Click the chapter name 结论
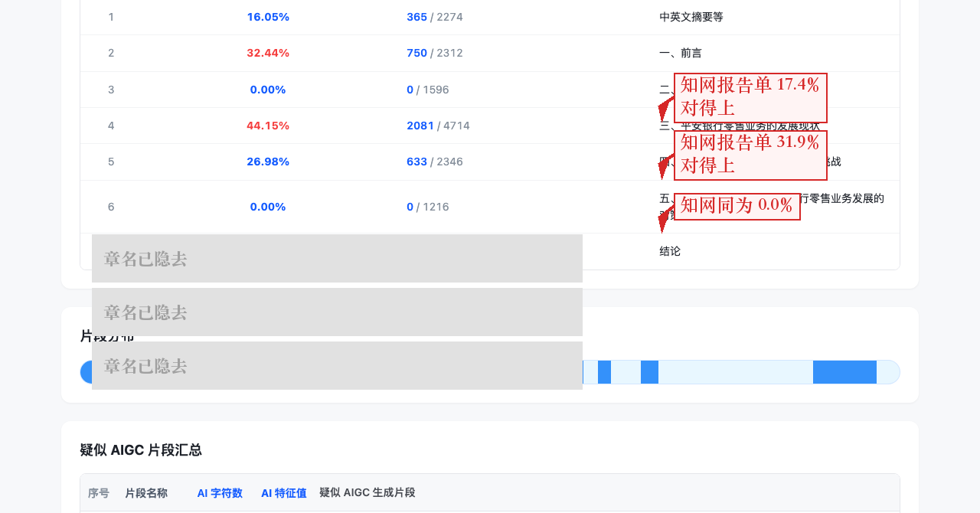 pos(670,251)
